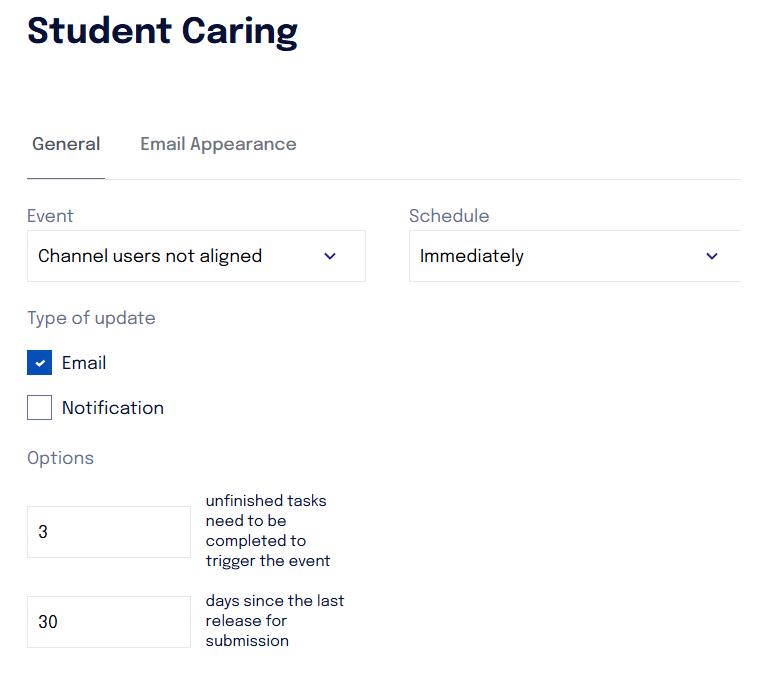
Task: Click the chevron arrow in the Event field
Action: 330,256
